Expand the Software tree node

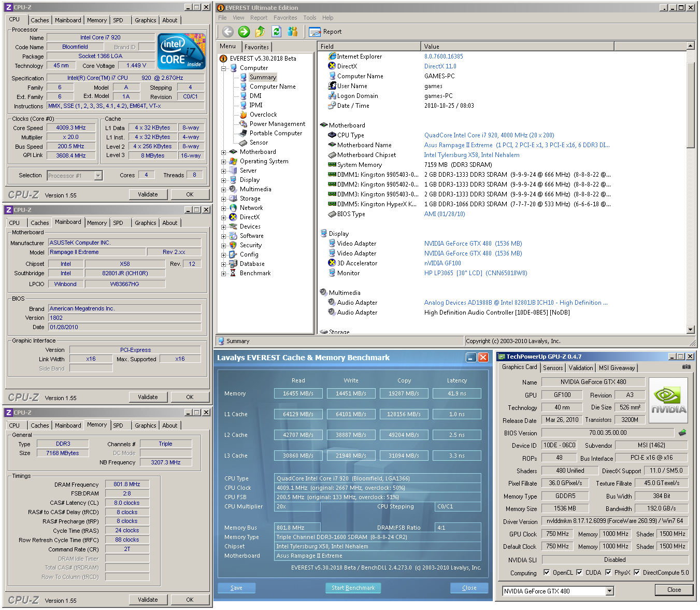223,236
